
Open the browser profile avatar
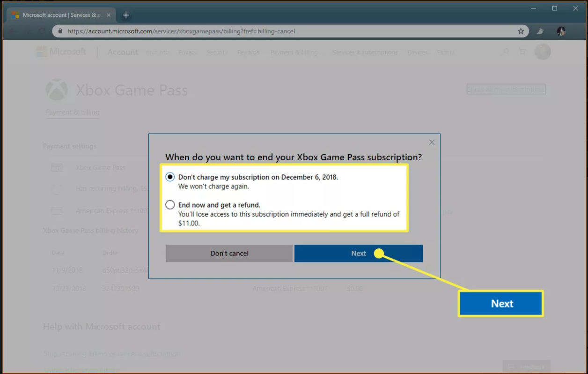click(x=561, y=31)
